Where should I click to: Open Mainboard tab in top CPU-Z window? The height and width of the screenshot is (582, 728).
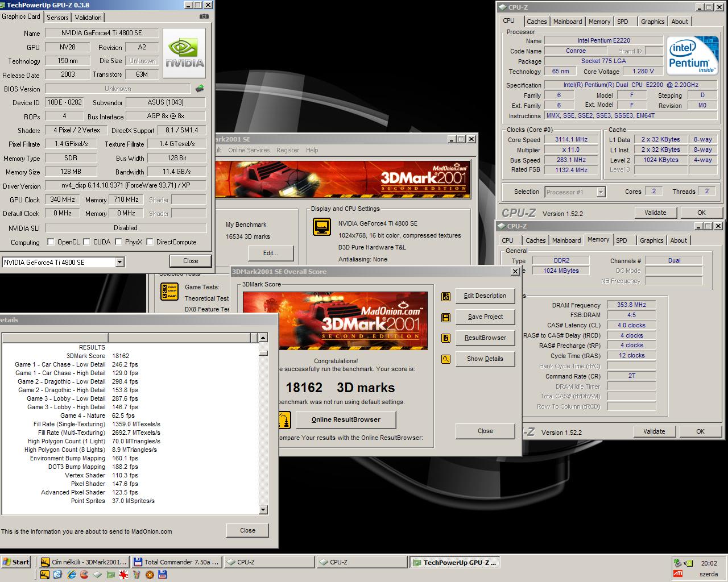[568, 22]
